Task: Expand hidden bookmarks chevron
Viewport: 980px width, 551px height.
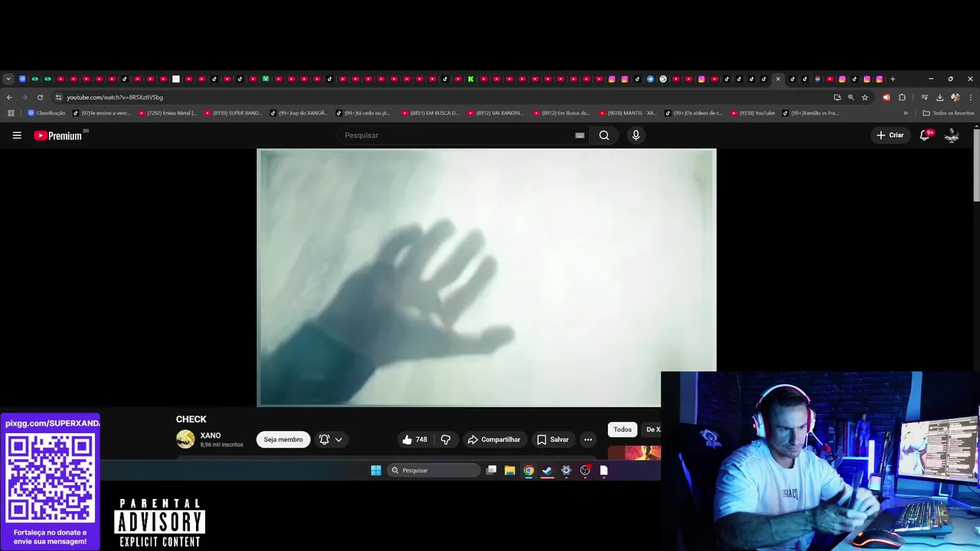Action: [x=906, y=113]
